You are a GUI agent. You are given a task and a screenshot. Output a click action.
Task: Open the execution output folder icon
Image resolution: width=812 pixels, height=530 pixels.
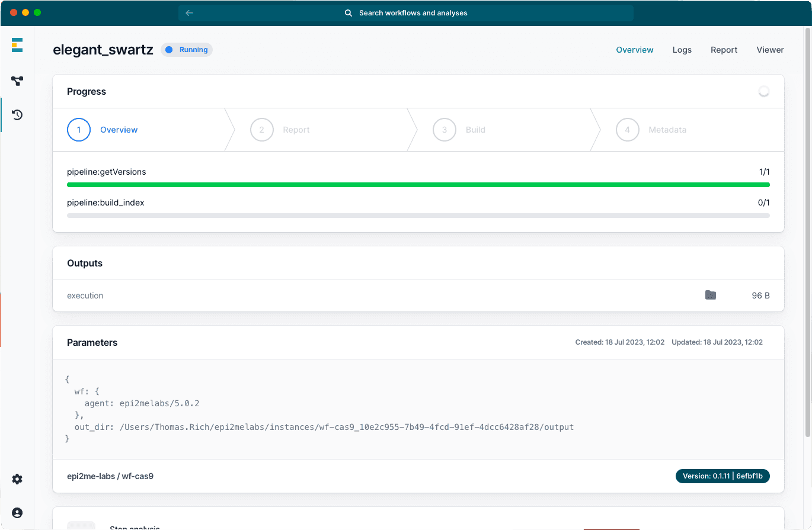click(710, 295)
